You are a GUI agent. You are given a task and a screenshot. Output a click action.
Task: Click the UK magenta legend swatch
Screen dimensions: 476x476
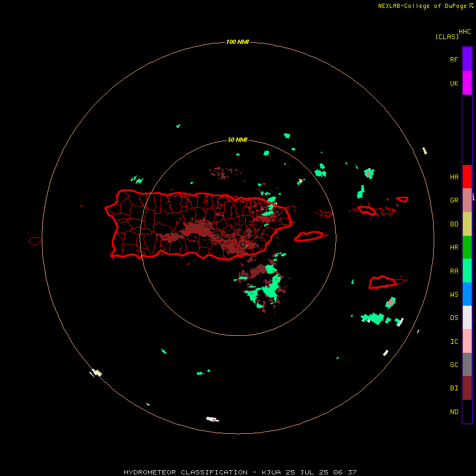pos(467,83)
